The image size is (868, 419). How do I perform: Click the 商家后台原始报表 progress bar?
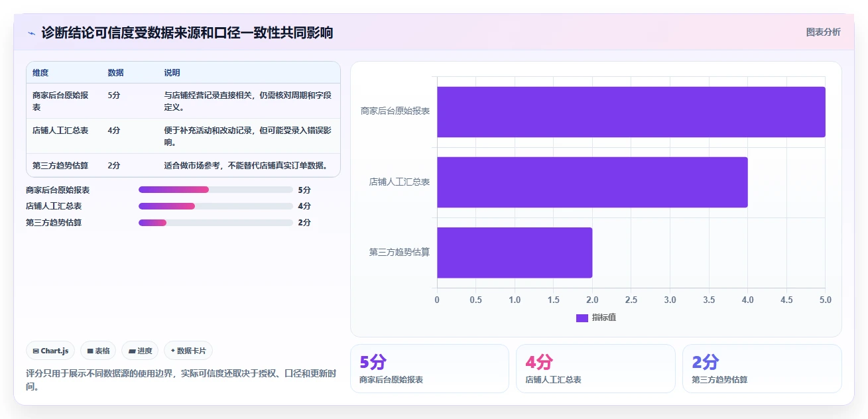tap(216, 190)
